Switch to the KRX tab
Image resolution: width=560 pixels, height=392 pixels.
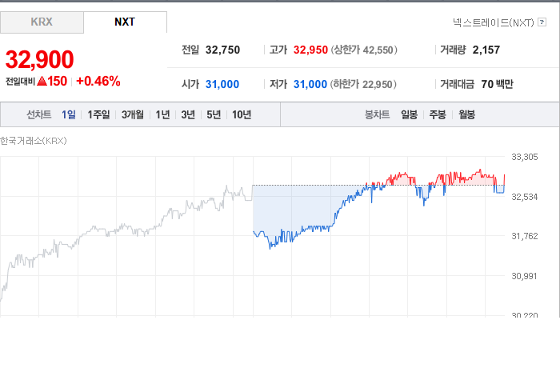click(x=42, y=22)
